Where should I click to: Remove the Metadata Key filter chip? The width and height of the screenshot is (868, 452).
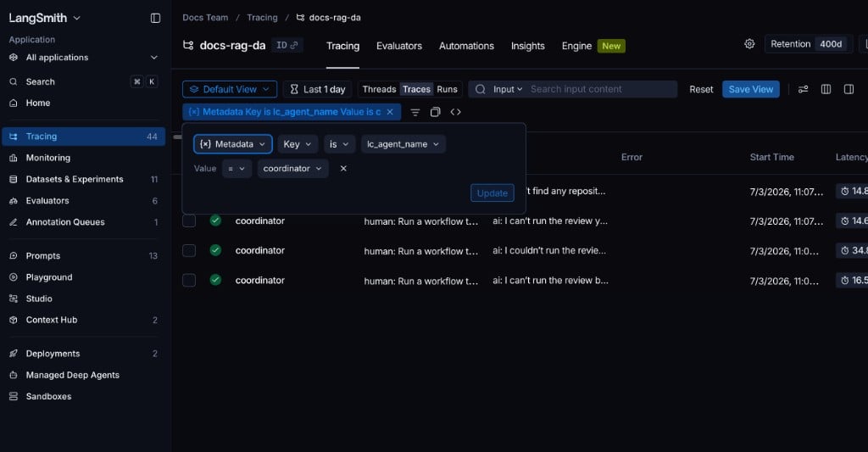pos(390,112)
